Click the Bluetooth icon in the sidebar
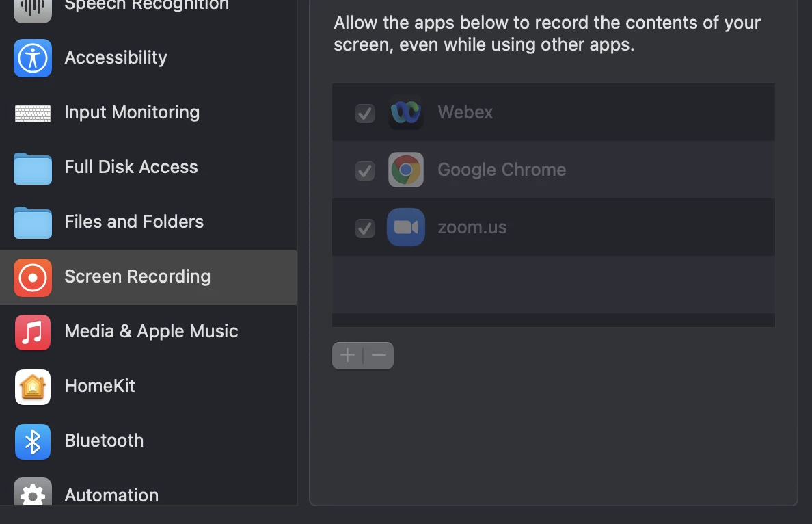This screenshot has height=524, width=812. click(33, 442)
